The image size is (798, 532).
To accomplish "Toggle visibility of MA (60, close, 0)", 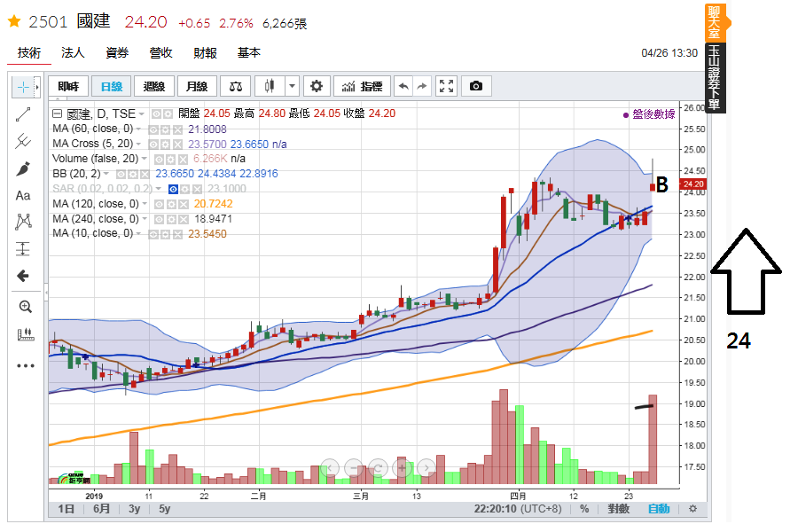I will pyautogui.click(x=153, y=129).
